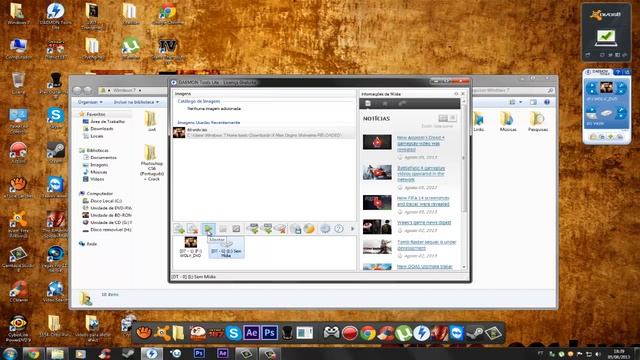Expand the DAEMON Tools toolbar overflow arrow
This screenshot has height=360, width=640.
tap(353, 229)
